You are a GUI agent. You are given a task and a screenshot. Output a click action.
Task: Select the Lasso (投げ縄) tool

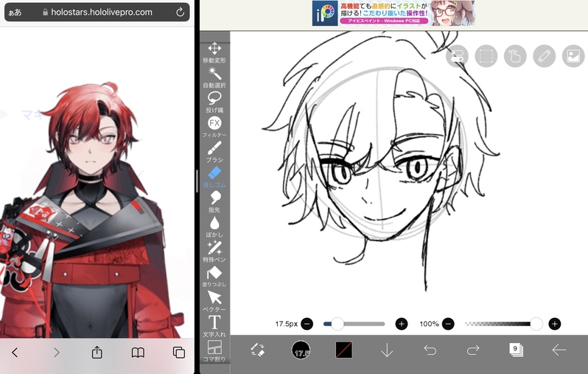214,102
